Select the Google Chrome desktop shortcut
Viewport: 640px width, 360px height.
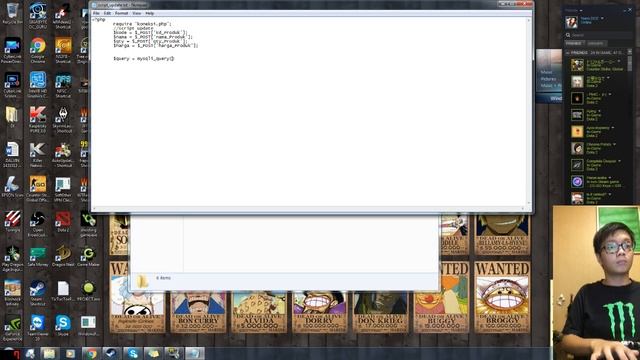click(38, 50)
